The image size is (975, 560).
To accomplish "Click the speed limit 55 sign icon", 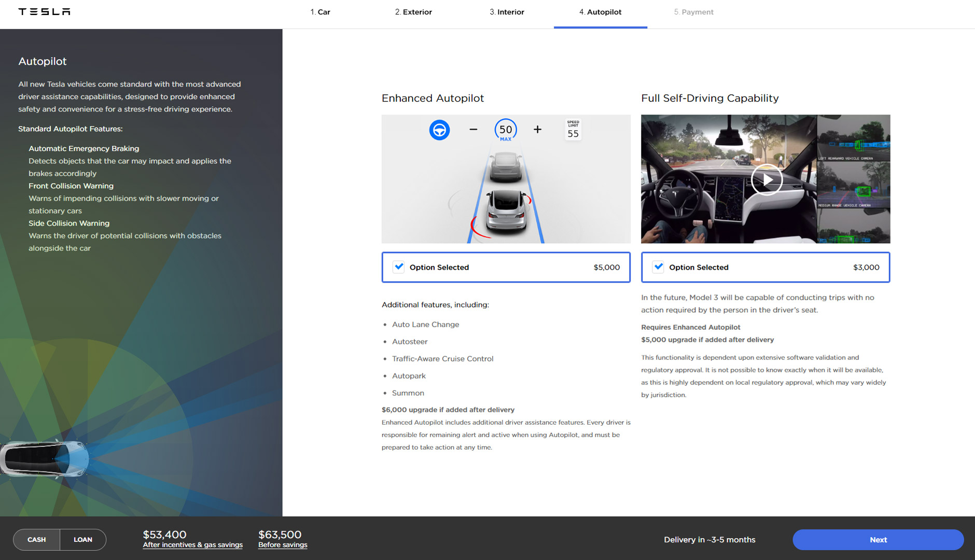I will [573, 130].
